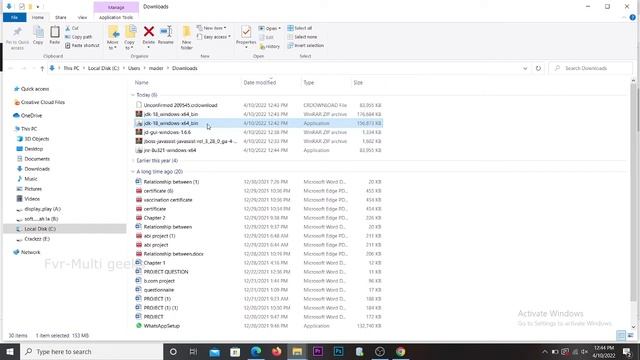Sort by the Size column header
Viewport: 640px width, 360px height.
(x=358, y=82)
